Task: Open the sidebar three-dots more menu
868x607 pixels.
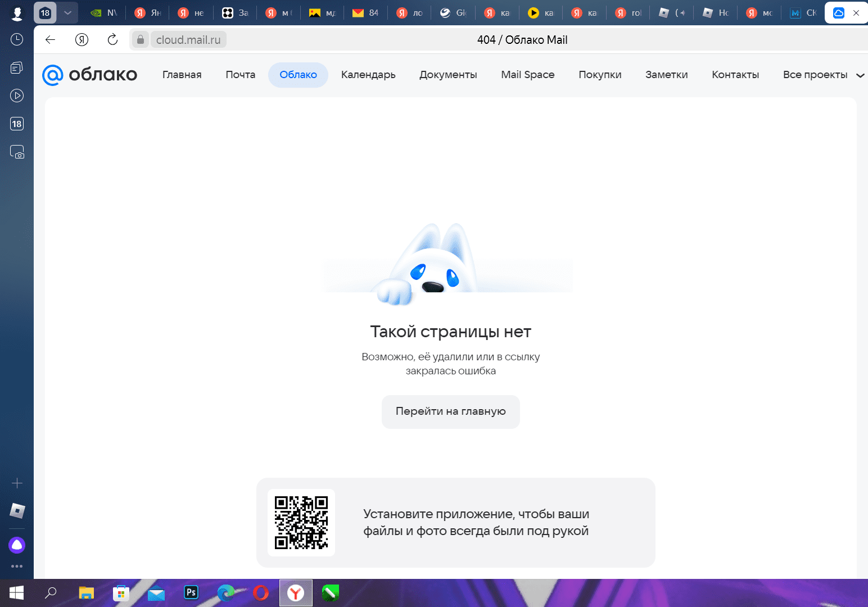Action: 17,566
